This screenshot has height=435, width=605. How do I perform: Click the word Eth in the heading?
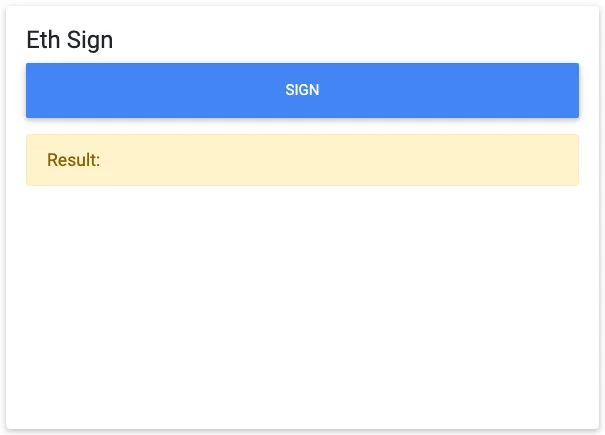point(44,40)
